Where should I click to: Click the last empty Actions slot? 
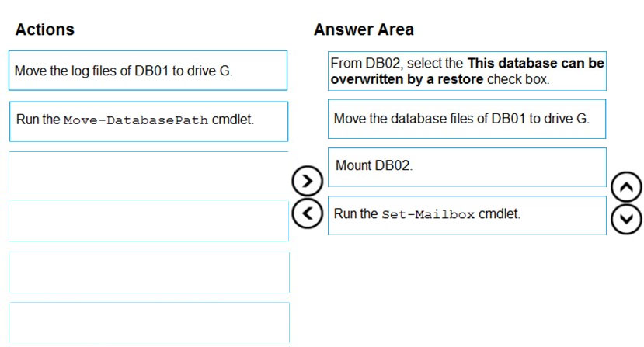pos(149,323)
